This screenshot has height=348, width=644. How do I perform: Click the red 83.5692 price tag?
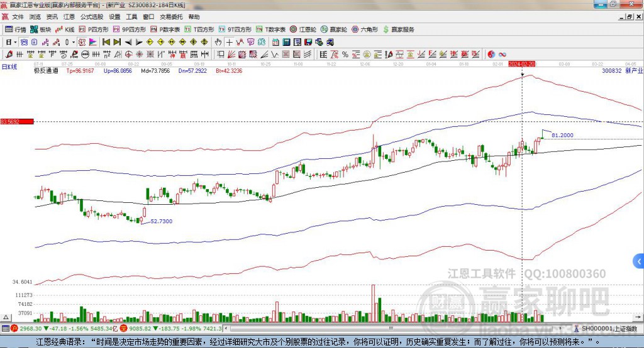17,121
